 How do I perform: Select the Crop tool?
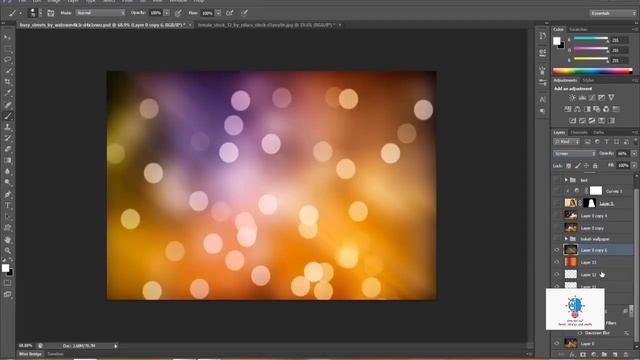(7, 82)
